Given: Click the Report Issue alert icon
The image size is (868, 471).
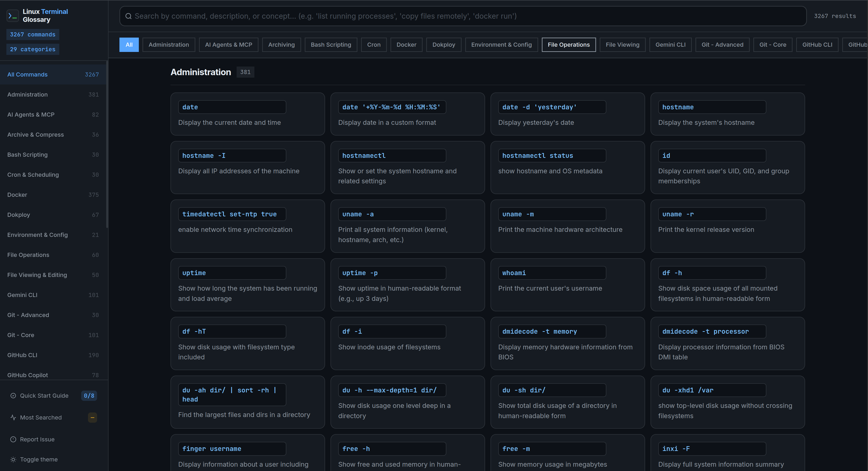Looking at the screenshot, I should (x=13, y=439).
